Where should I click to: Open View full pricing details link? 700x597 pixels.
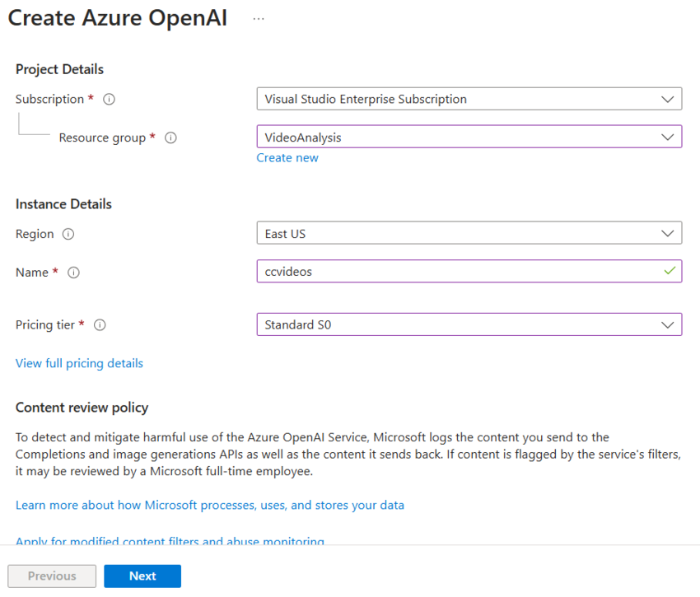pyautogui.click(x=79, y=363)
